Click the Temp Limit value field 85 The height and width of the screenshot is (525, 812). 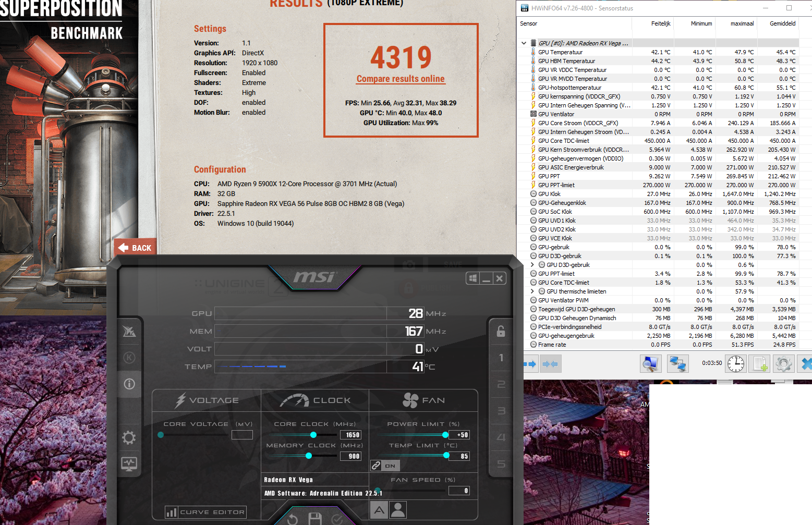click(459, 456)
